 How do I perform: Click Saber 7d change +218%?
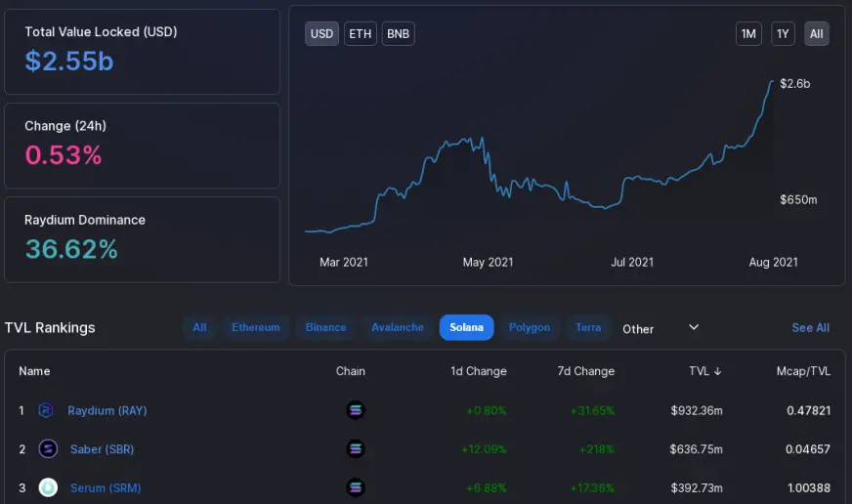[597, 449]
